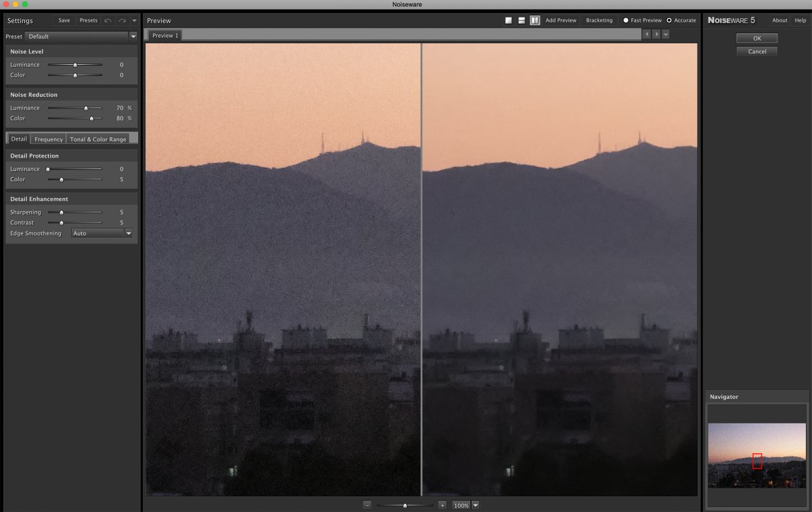
Task: Go to the previous preview tab arrow
Action: [x=647, y=34]
